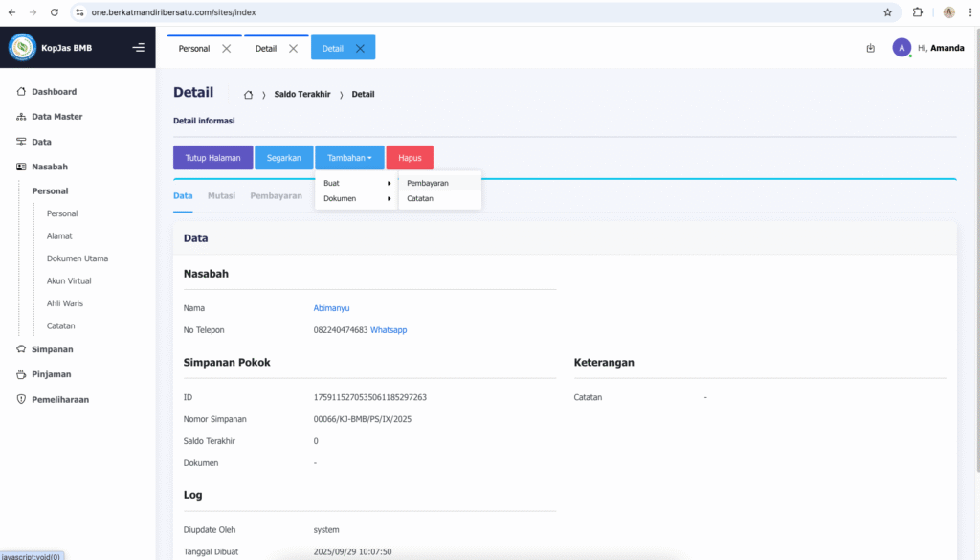Open Amanda's user avatar icon
Viewport: 980px width, 560px height.
901,48
